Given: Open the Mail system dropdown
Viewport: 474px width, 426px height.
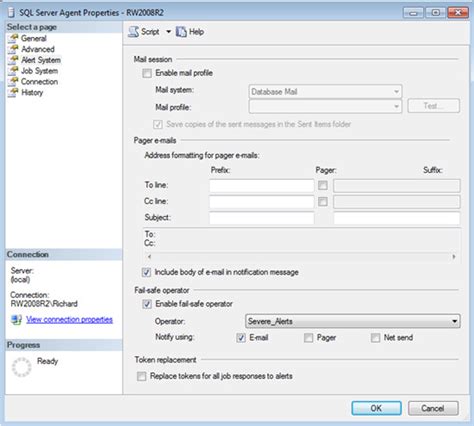Looking at the screenshot, I should coord(325,92).
